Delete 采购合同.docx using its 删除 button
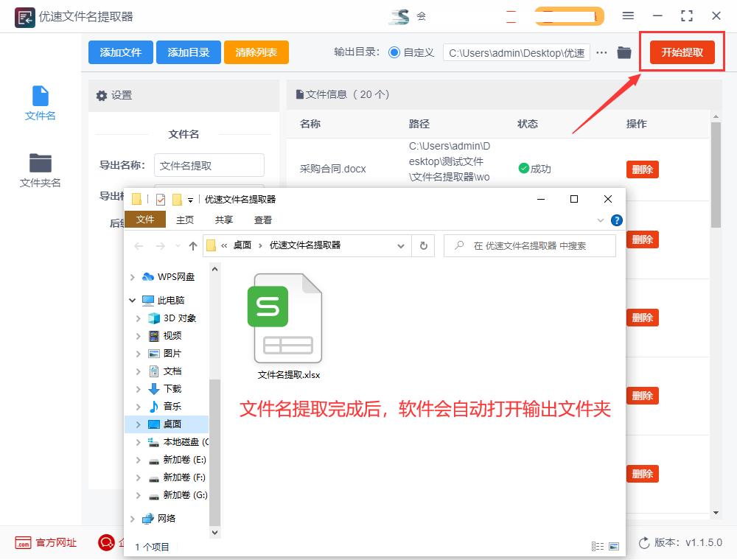 [x=642, y=169]
